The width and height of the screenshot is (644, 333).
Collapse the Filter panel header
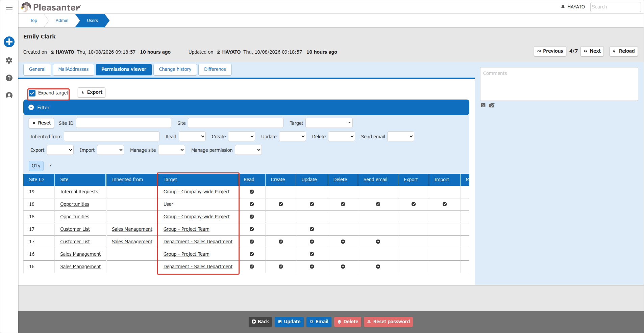(246, 107)
